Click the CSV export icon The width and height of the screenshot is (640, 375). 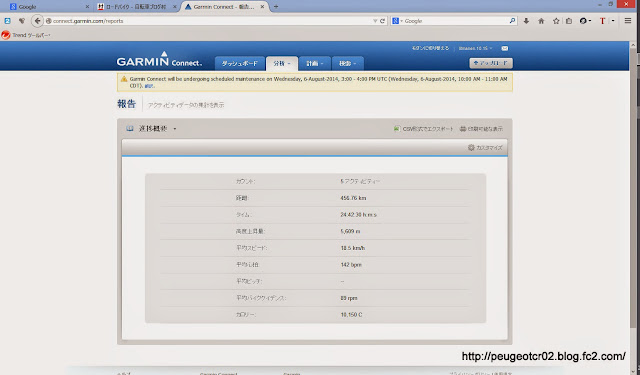(396, 129)
